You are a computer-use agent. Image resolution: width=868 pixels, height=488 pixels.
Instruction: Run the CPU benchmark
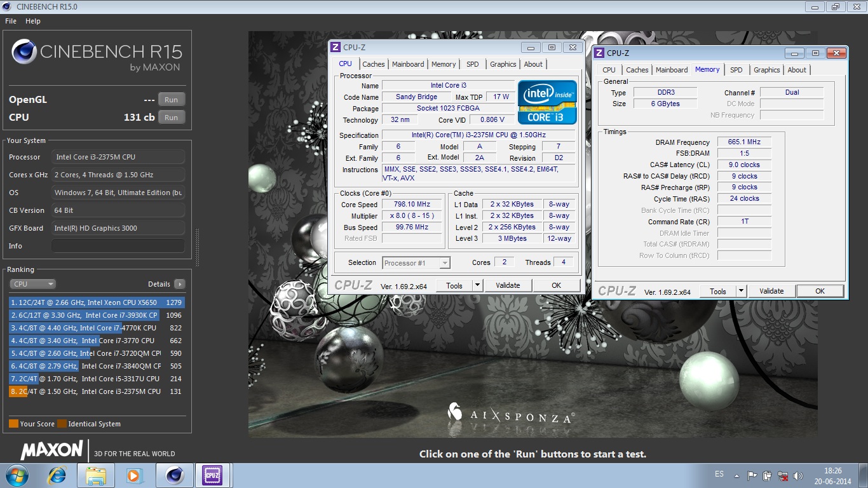(x=172, y=118)
